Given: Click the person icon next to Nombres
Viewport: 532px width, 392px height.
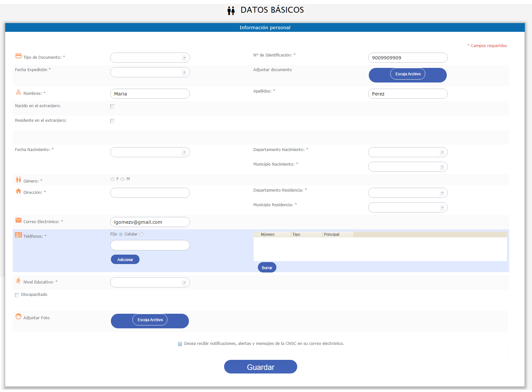Looking at the screenshot, I should [19, 92].
